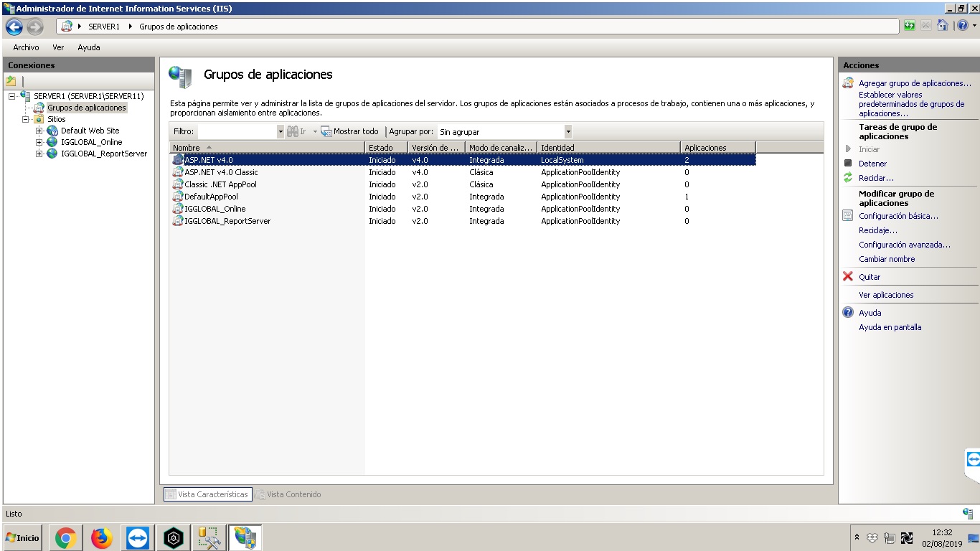Switch to Vista Características tab
Screen dimensions: 980x551
pyautogui.click(x=207, y=494)
